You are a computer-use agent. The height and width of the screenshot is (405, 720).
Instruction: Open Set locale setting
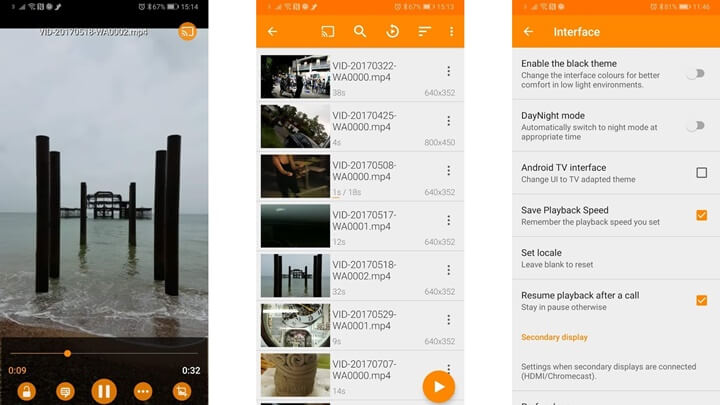click(x=616, y=258)
